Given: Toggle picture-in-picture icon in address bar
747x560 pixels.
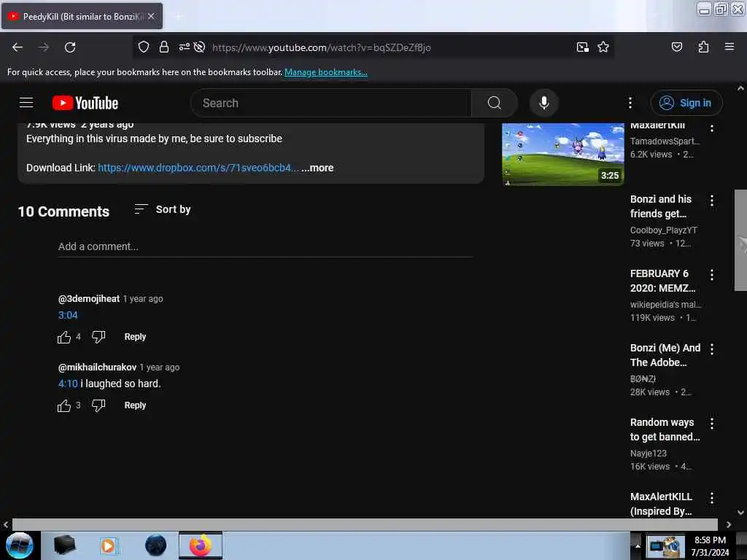Looking at the screenshot, I should coord(582,47).
